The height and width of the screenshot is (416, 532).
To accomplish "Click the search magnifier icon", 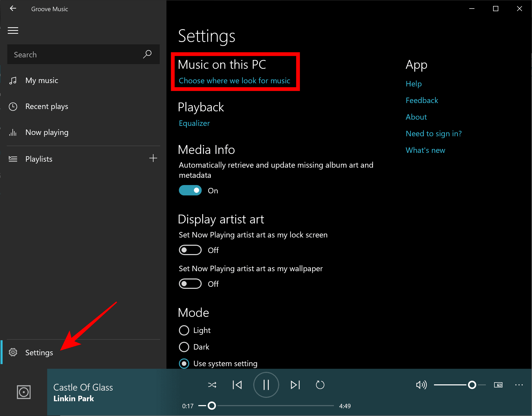I will tap(147, 54).
